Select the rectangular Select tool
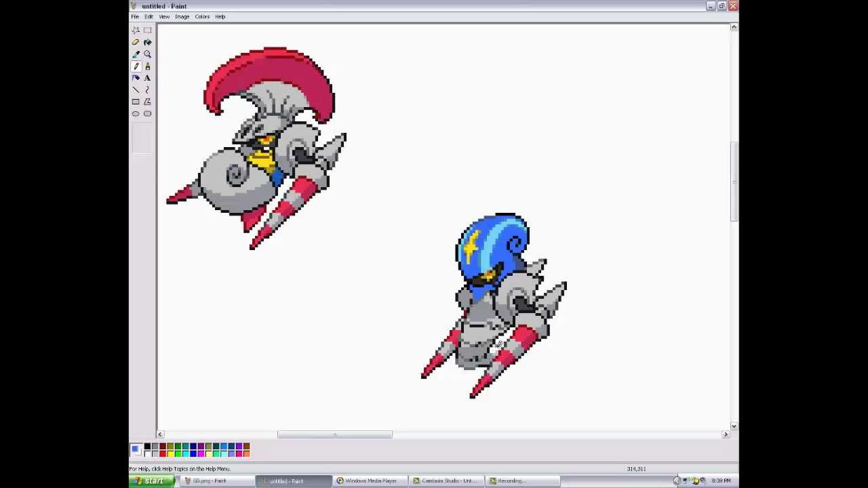The width and height of the screenshot is (868, 488). 147,30
